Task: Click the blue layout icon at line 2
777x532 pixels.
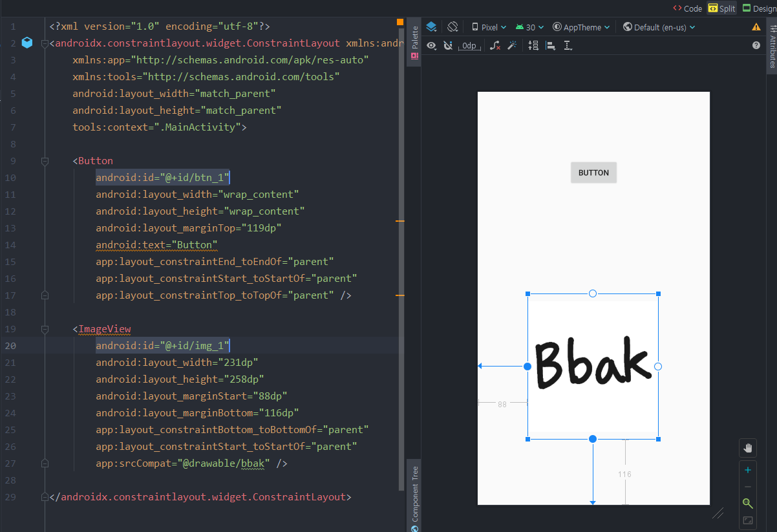Action: [x=27, y=43]
